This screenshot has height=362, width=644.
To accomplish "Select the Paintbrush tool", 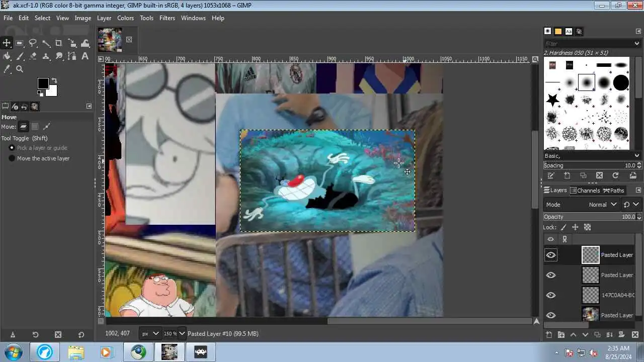I will tap(20, 56).
